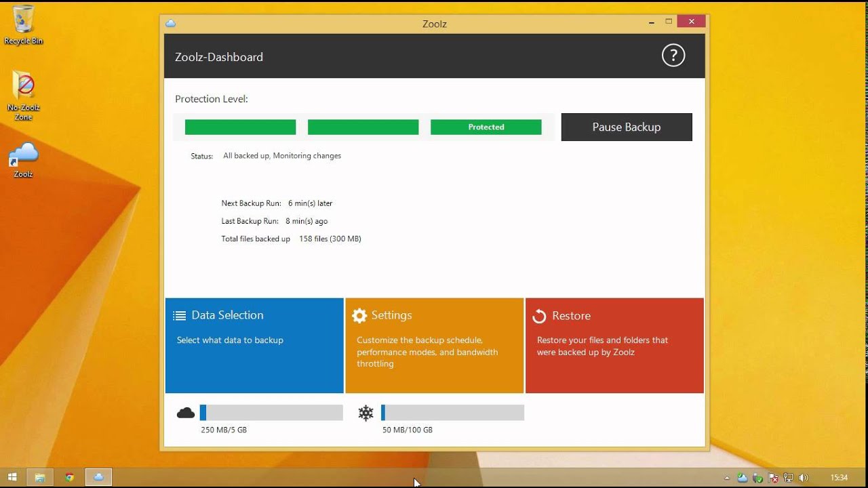The image size is (868, 488).
Task: Click the 50 MB/100 GB storage bar
Action: pyautogui.click(x=452, y=413)
